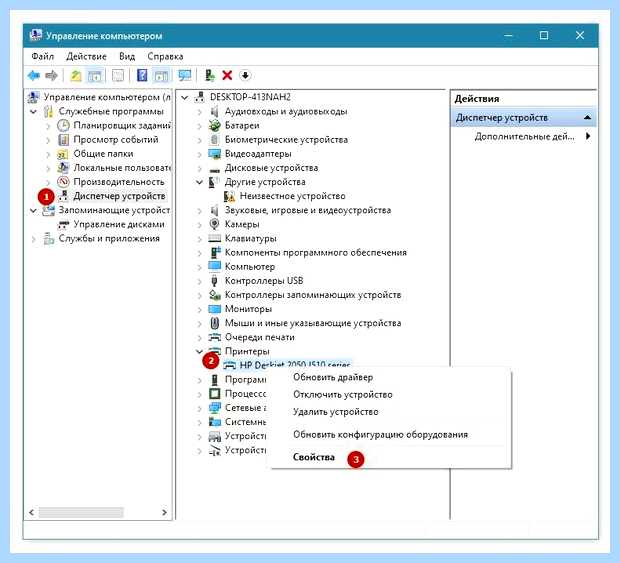
Task: Expand the Очереди печати node
Action: (x=200, y=338)
